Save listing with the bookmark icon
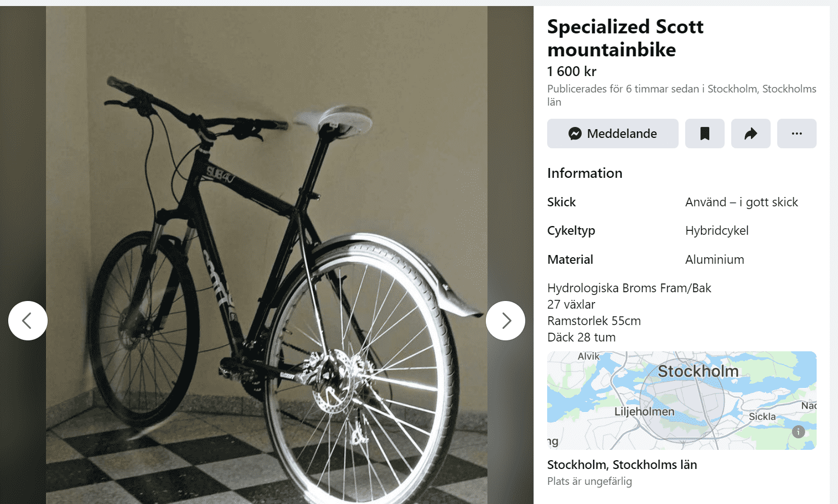838x504 pixels. tap(704, 134)
